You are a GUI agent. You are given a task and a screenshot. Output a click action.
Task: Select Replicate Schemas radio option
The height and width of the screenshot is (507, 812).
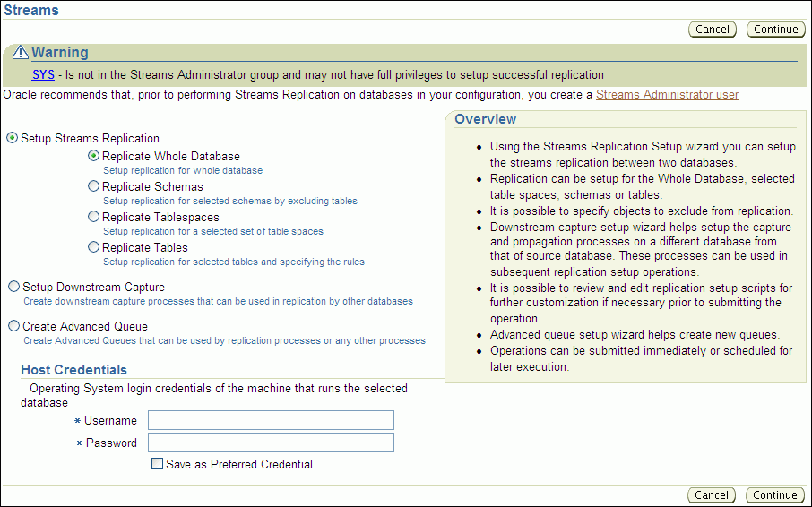click(94, 186)
